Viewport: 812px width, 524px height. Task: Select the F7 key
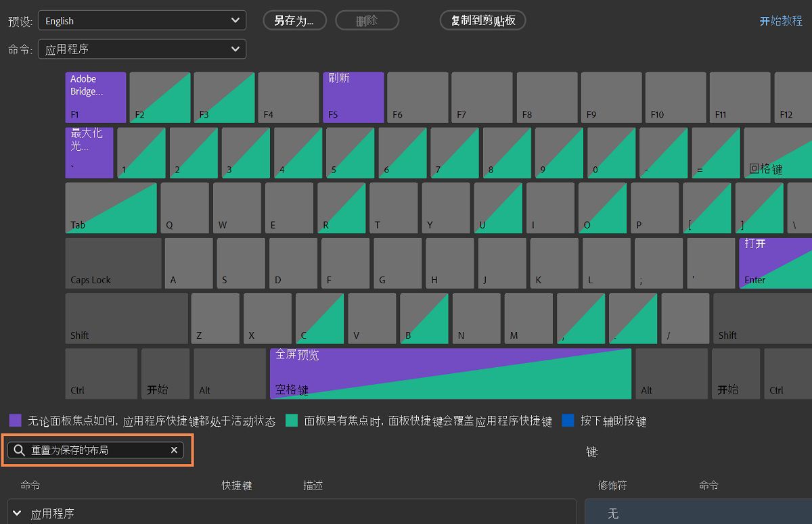click(x=482, y=97)
